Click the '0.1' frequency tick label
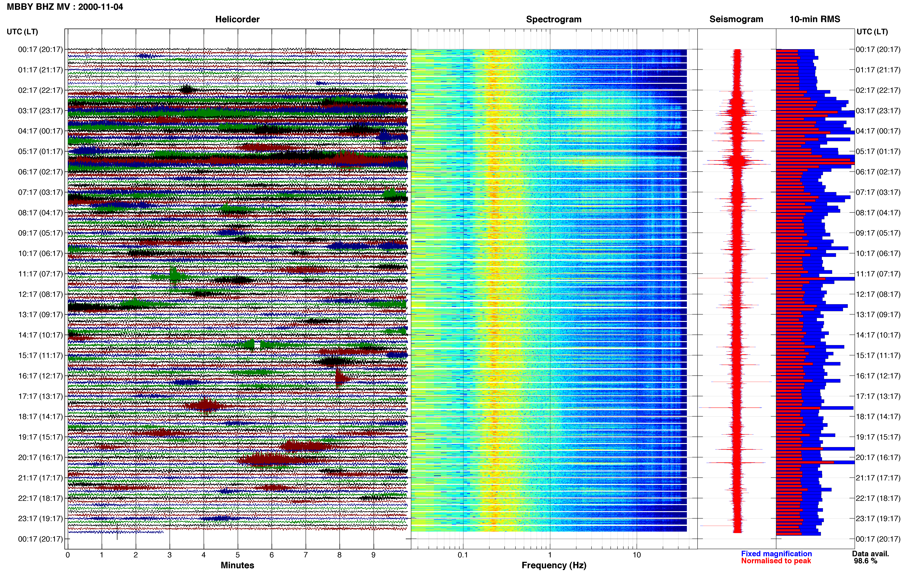 [463, 555]
